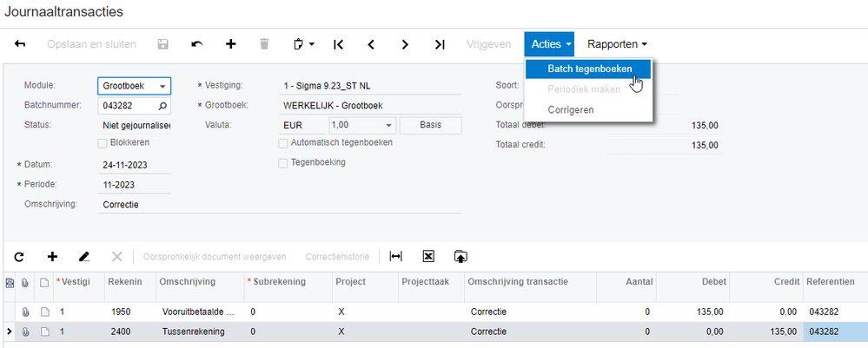
Task: Add a row in the grid
Action: (52, 257)
